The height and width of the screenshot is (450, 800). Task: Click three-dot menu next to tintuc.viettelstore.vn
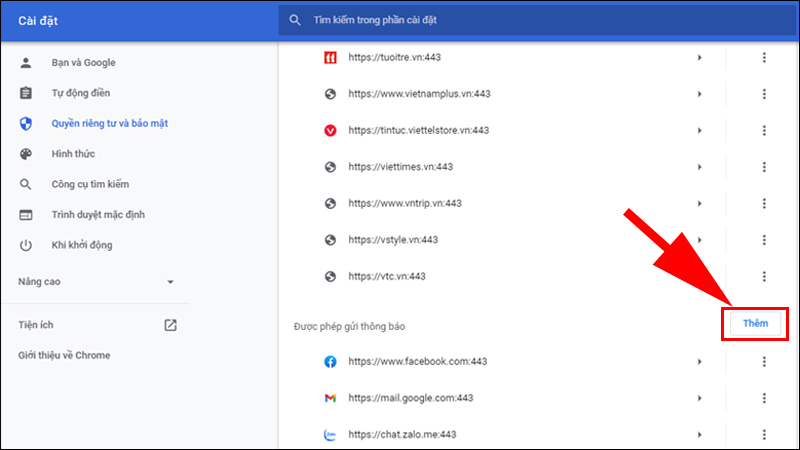point(763,130)
